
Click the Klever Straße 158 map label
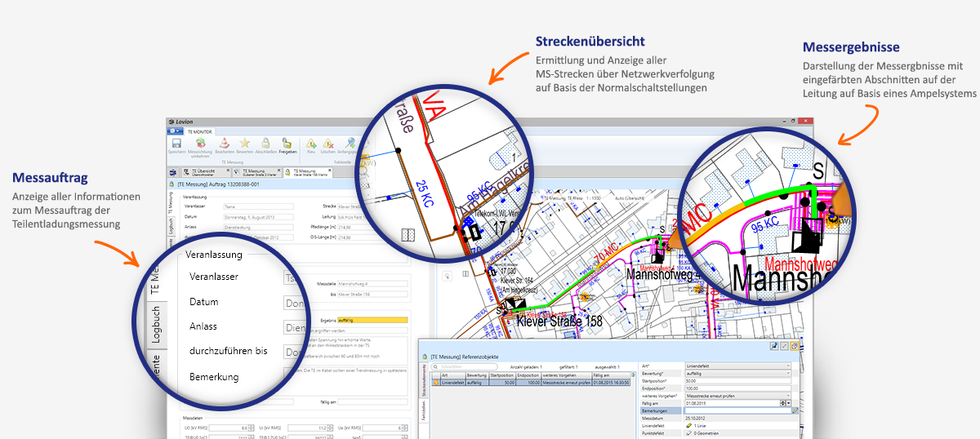(x=560, y=321)
